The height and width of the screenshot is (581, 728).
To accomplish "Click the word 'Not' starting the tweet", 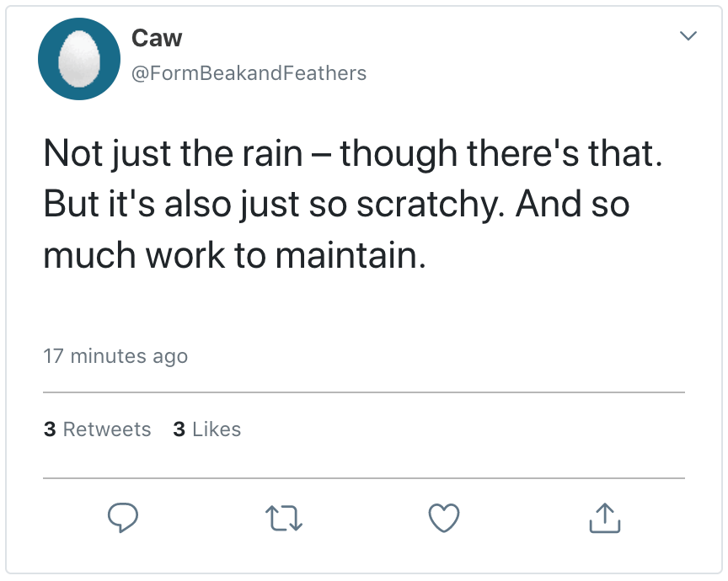I will pyautogui.click(x=72, y=153).
